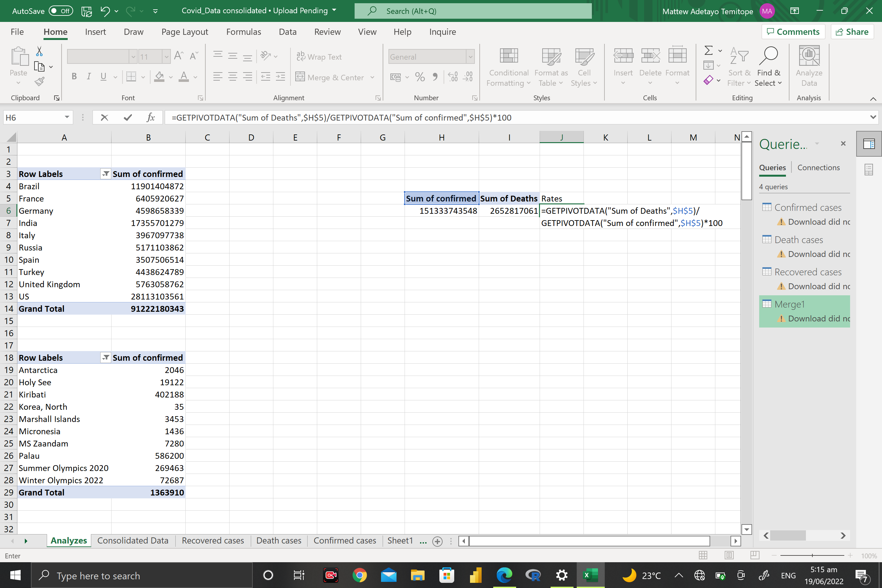Collapse the ribbon with the chevron
882x588 pixels.
(873, 99)
